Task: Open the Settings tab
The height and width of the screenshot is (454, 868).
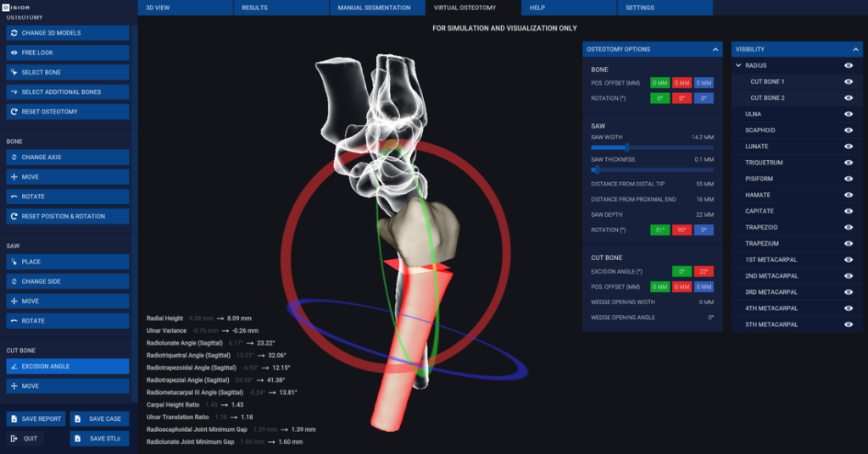Action: point(665,8)
